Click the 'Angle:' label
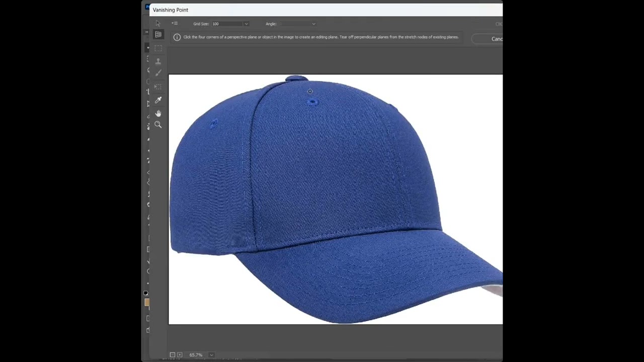 (x=271, y=24)
